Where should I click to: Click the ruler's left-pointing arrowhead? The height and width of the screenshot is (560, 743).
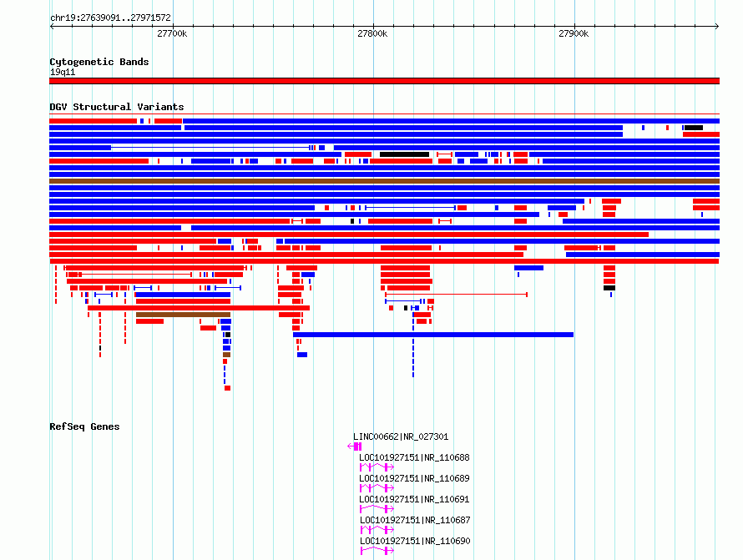tap(52, 27)
